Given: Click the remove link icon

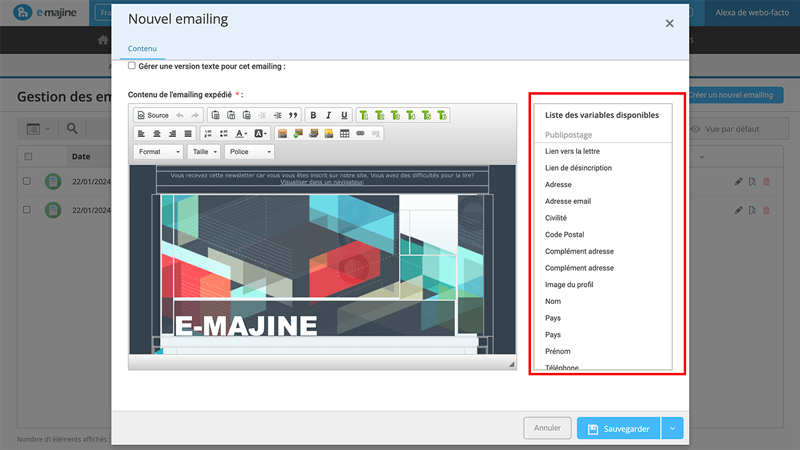Looking at the screenshot, I should pos(376,134).
